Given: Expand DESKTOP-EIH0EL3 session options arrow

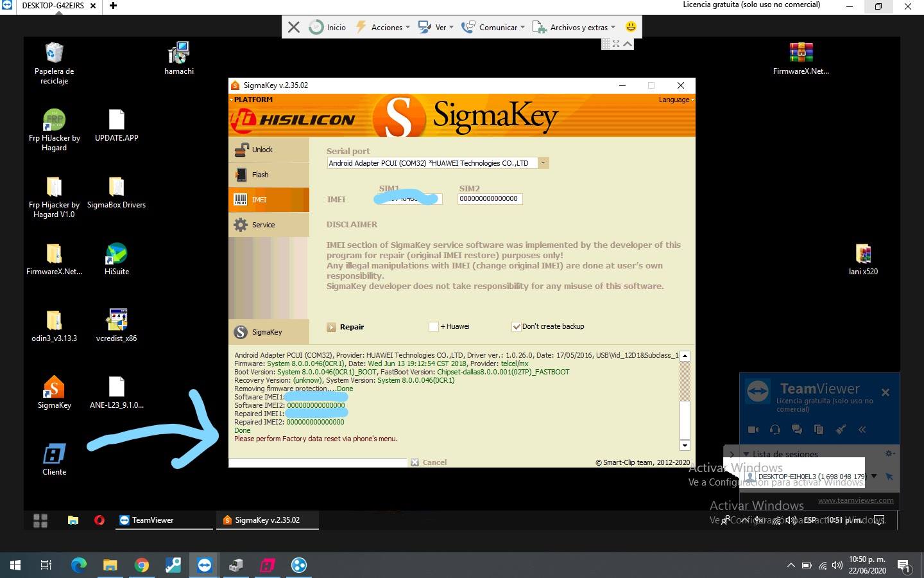Looking at the screenshot, I should point(874,477).
